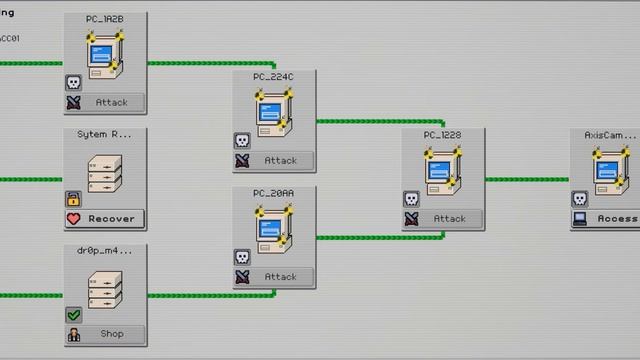This screenshot has height=360, width=640.
Task: Click the dr0p_m4... node title
Action: click(104, 251)
